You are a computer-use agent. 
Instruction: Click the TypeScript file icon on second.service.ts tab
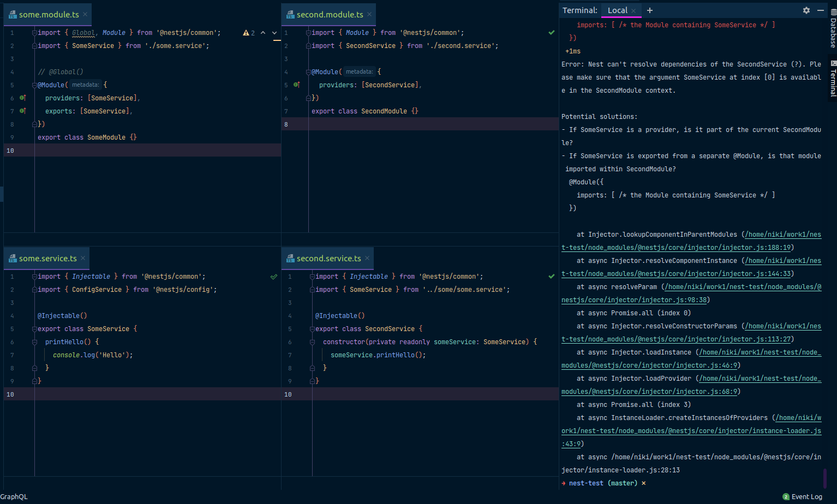coord(290,259)
